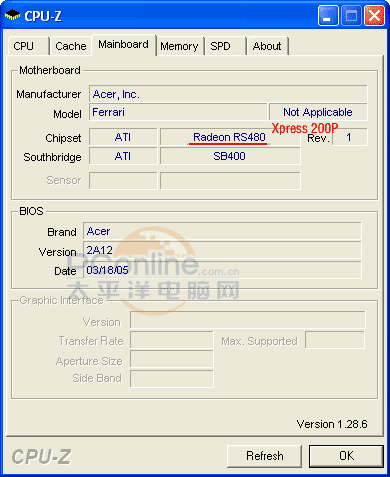This screenshot has height=477, width=390.
Task: Click the CPU-Z chip icon in title bar
Action: click(13, 15)
